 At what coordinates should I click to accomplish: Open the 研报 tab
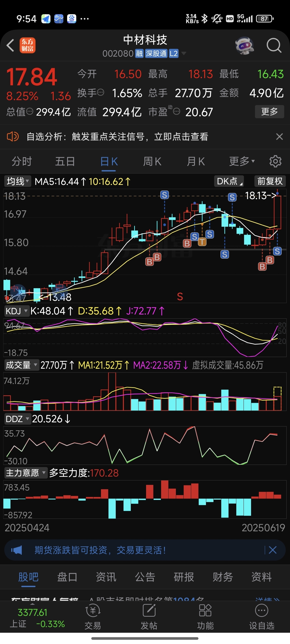tap(184, 577)
